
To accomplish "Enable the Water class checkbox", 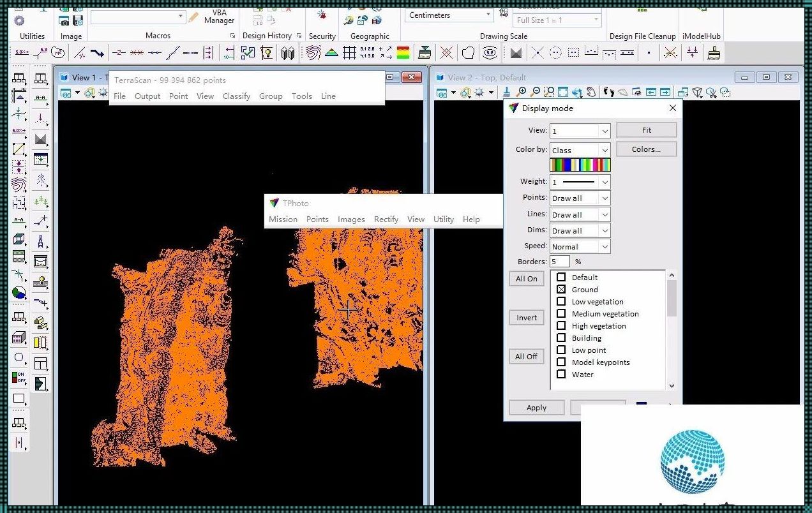I will [x=561, y=374].
